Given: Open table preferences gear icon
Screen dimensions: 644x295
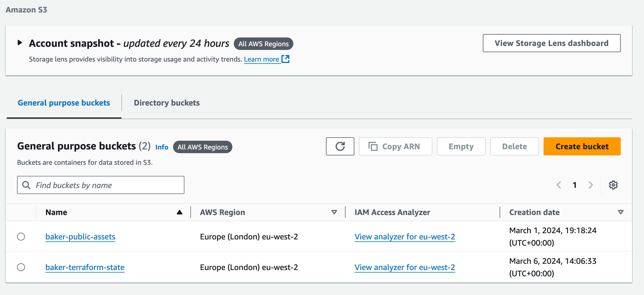Looking at the screenshot, I should 613,185.
